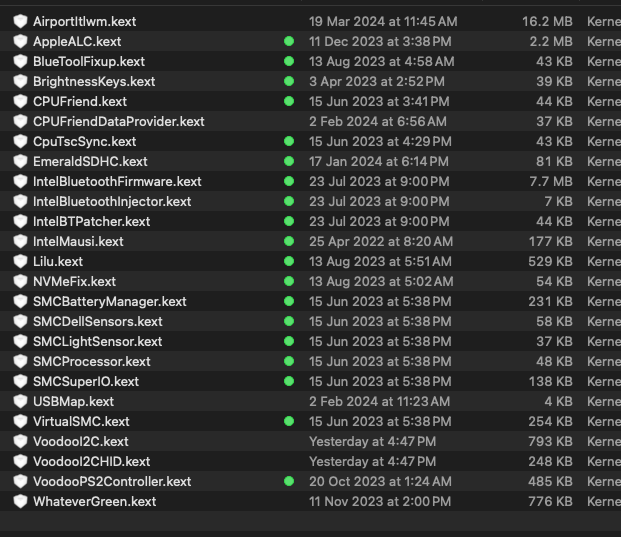Viewport: 621px width, 537px height.
Task: Click green tag dot beside NVMeFix.kext
Action: (289, 281)
